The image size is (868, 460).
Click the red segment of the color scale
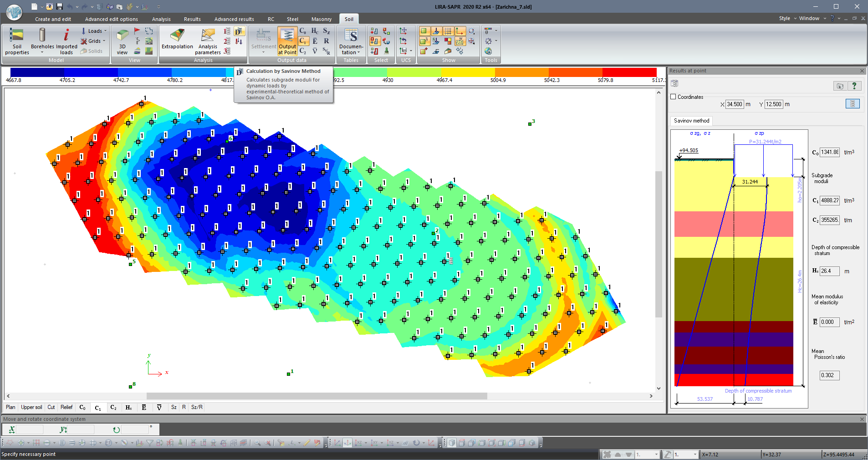(629, 72)
